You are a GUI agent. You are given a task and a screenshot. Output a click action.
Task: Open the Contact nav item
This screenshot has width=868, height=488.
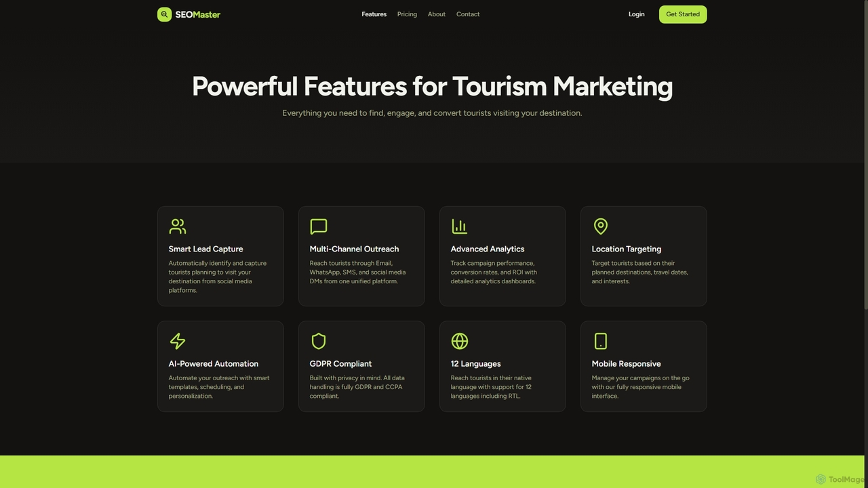click(x=468, y=14)
